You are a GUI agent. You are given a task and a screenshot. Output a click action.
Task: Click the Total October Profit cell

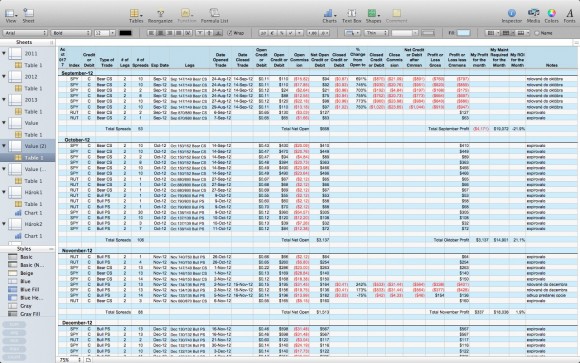pos(451,240)
